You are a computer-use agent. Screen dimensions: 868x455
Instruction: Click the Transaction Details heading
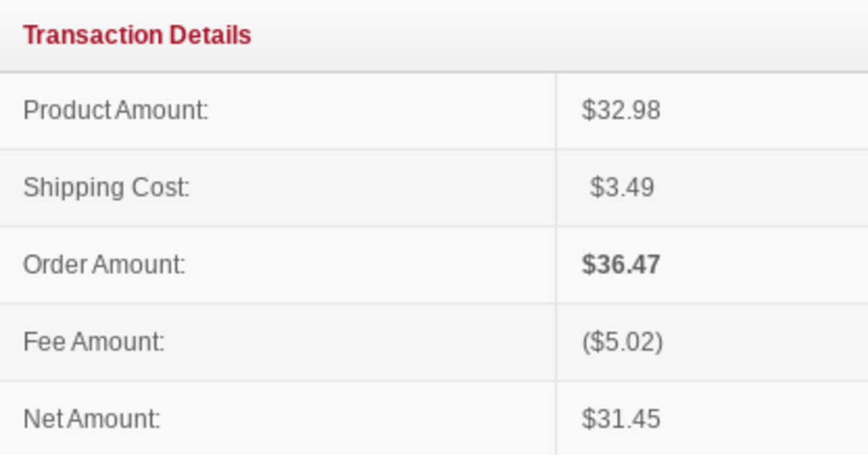[137, 35]
